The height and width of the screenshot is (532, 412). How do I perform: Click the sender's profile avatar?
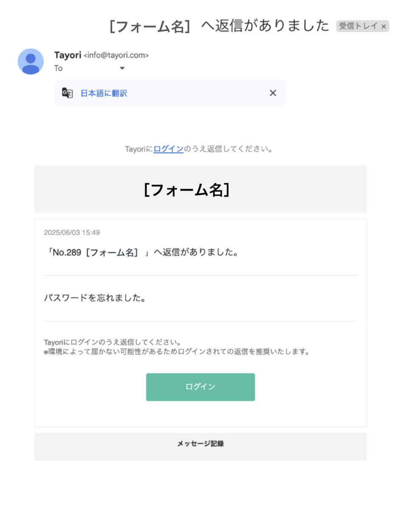tap(31, 62)
